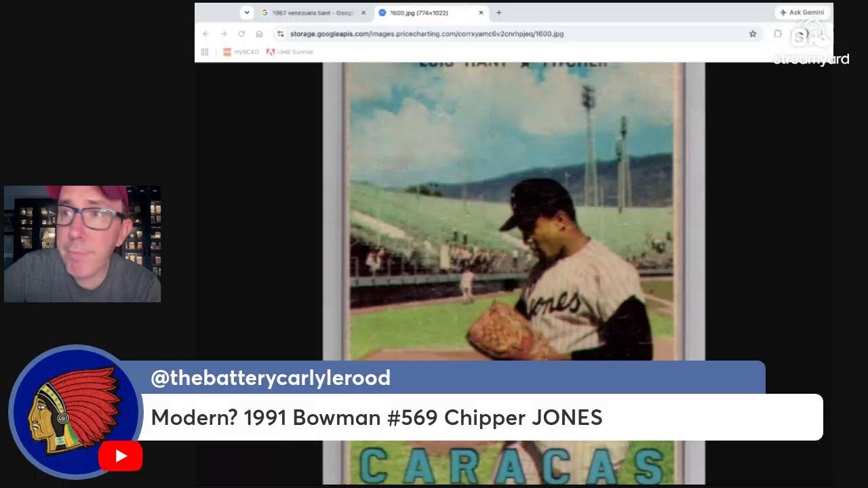The height and width of the screenshot is (488, 868).
Task: Open the tab search dropdown in Chrome
Action: pos(247,12)
